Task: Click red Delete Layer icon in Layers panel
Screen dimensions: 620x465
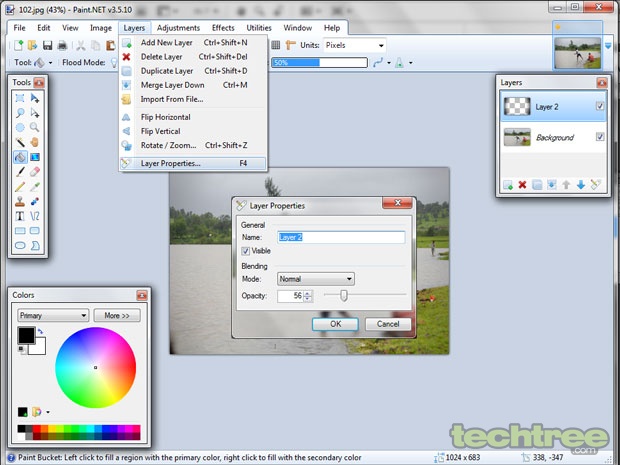Action: [x=522, y=185]
